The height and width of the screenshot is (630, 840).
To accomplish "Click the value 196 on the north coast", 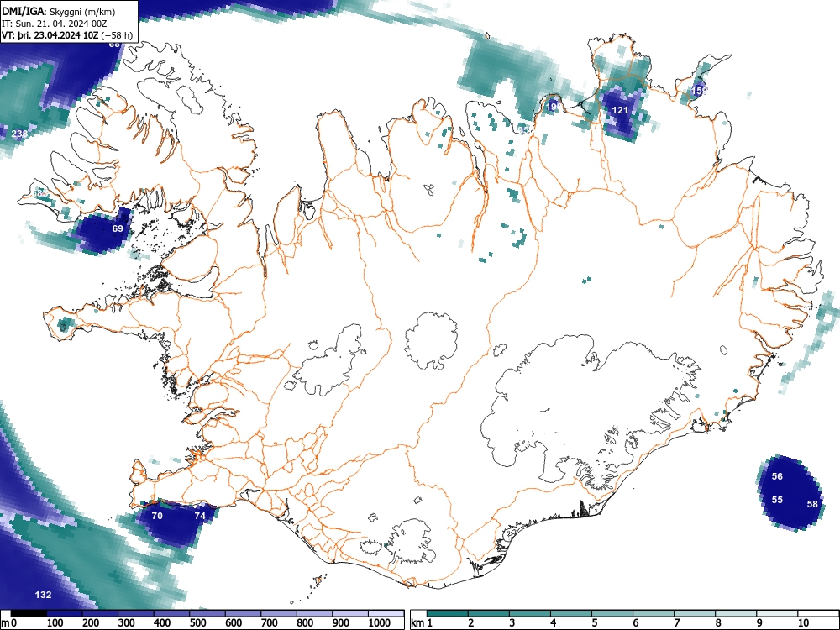I will (x=554, y=107).
